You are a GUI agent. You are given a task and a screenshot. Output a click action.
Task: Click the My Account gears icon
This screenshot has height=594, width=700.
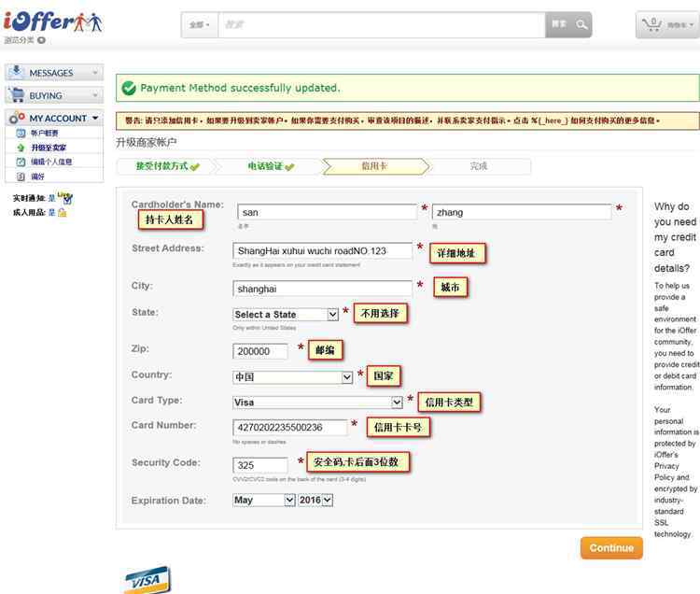click(x=17, y=119)
